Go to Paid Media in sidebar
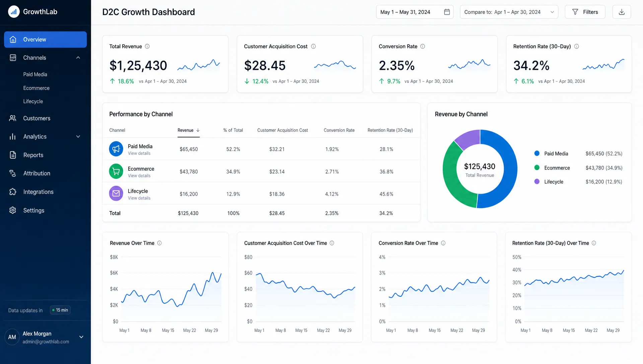Screen dimensions: 643x364 pyautogui.click(x=35, y=74)
